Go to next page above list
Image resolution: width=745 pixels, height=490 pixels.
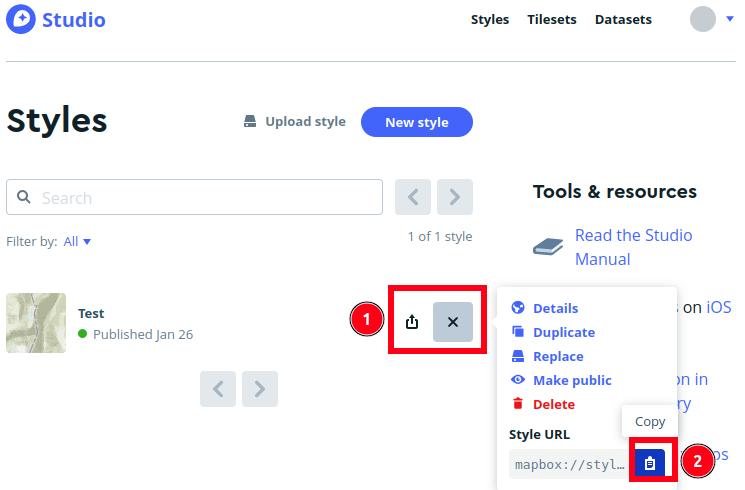tap(455, 197)
